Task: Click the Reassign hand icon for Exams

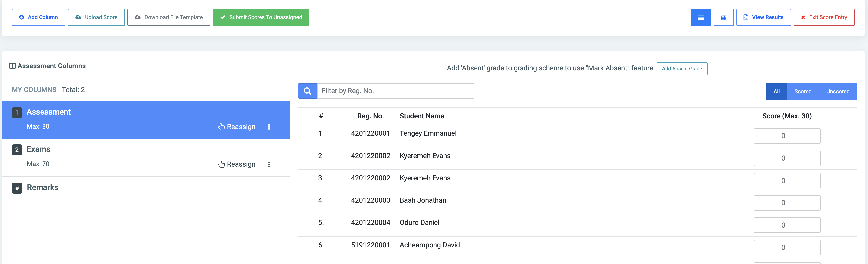Action: click(x=221, y=164)
